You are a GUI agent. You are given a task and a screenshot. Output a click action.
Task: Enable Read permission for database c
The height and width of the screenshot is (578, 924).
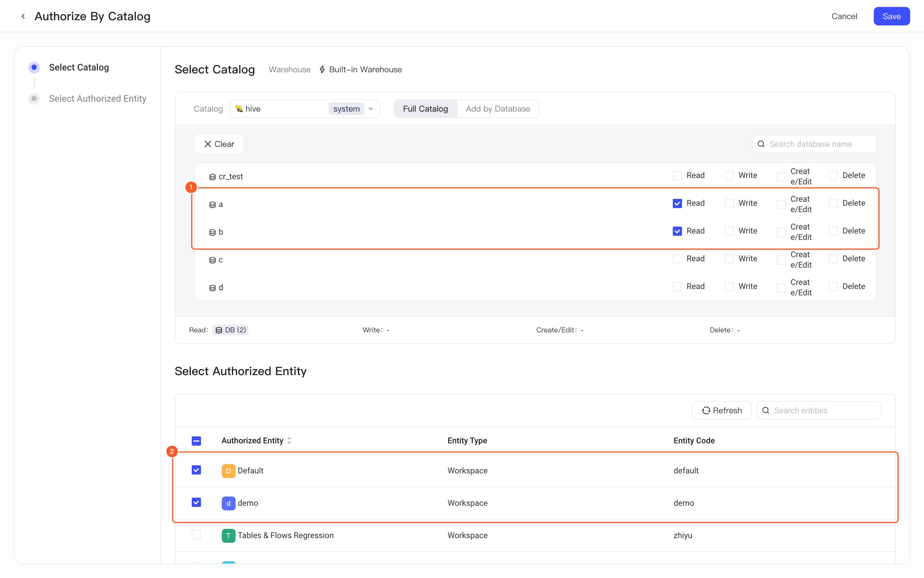tap(677, 259)
